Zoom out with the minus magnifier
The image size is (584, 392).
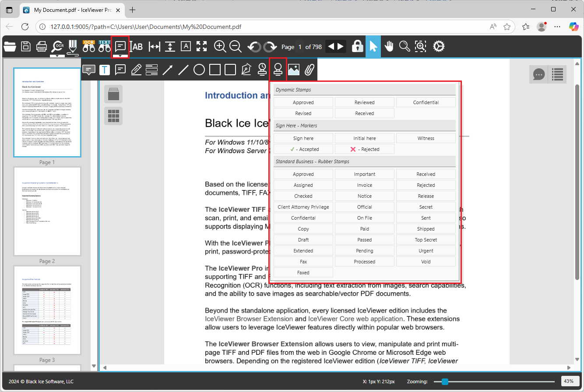tap(236, 46)
